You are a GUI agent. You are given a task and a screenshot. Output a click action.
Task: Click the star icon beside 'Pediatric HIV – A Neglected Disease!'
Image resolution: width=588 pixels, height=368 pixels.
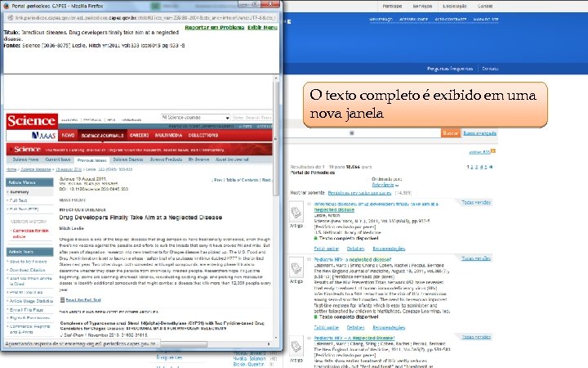[x=309, y=338]
